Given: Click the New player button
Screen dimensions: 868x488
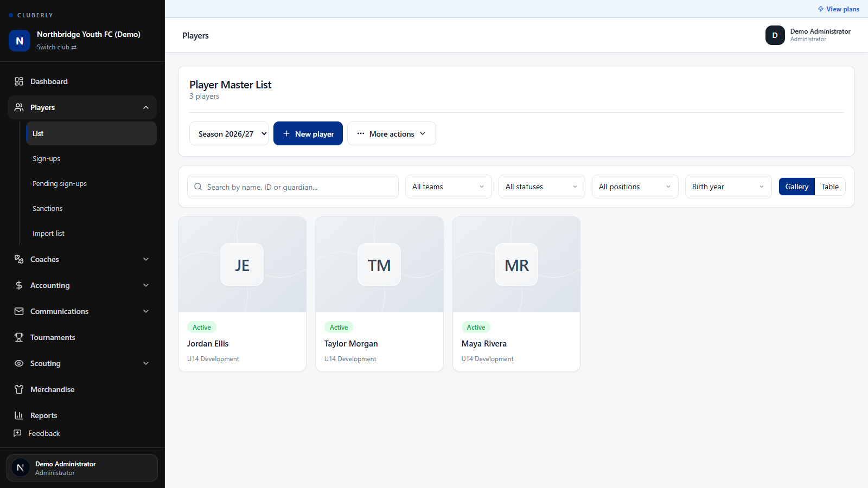Looking at the screenshot, I should (x=308, y=133).
